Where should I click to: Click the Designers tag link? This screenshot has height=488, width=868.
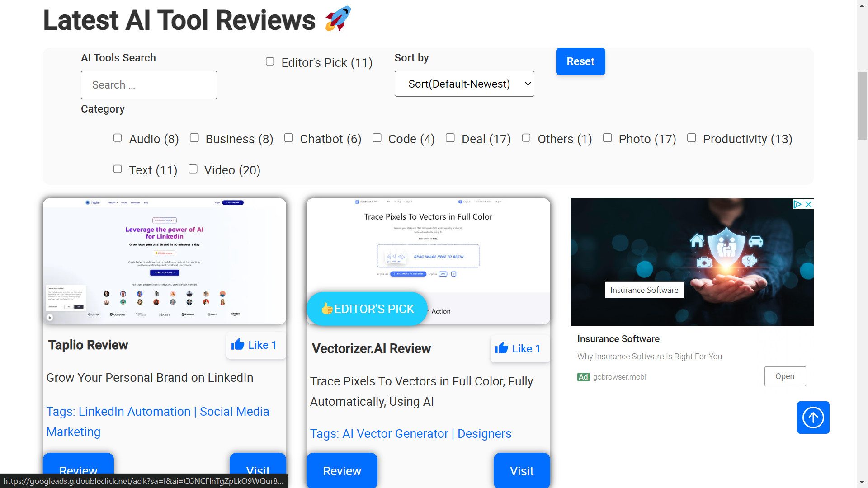point(484,434)
